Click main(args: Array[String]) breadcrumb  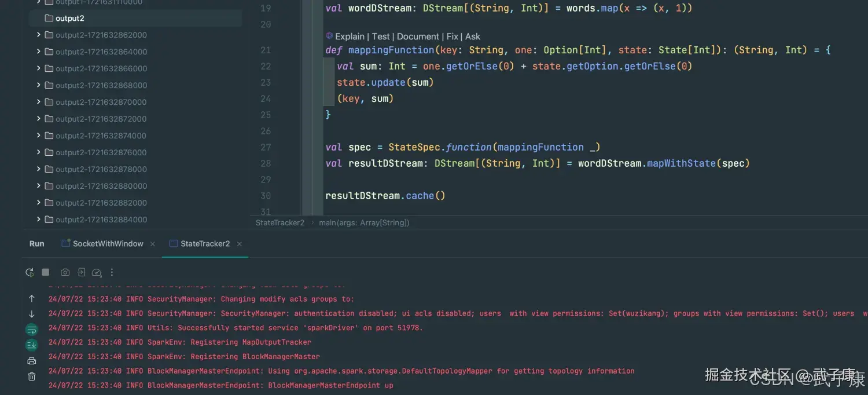(364, 222)
